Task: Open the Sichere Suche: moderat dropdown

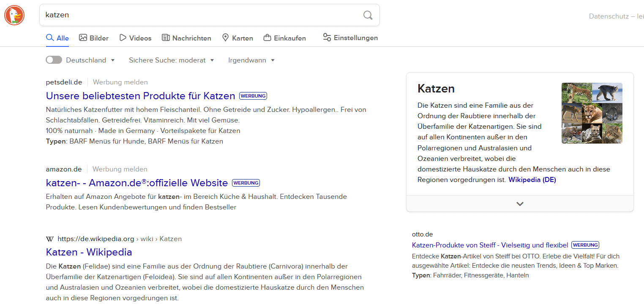Action: (172, 60)
